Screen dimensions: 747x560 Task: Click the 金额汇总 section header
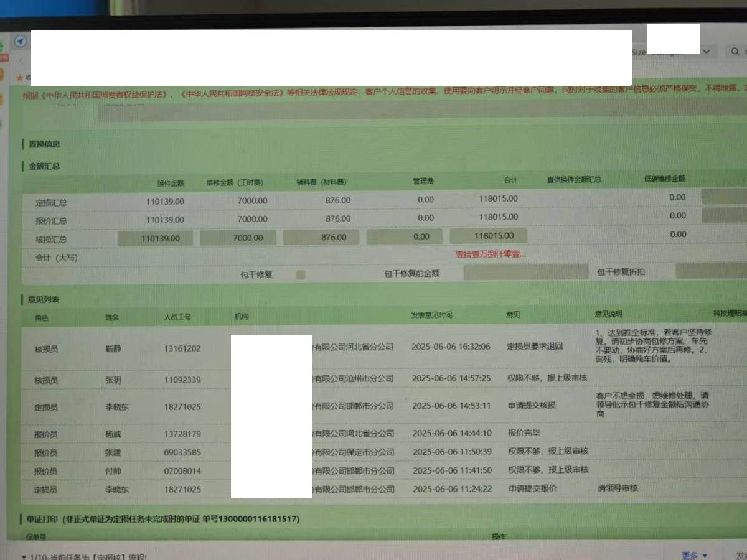44,166
